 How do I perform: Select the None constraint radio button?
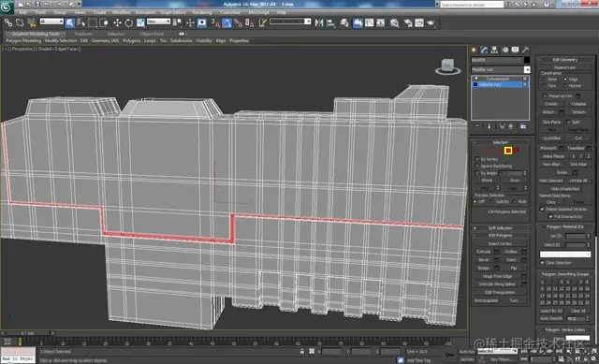click(544, 79)
